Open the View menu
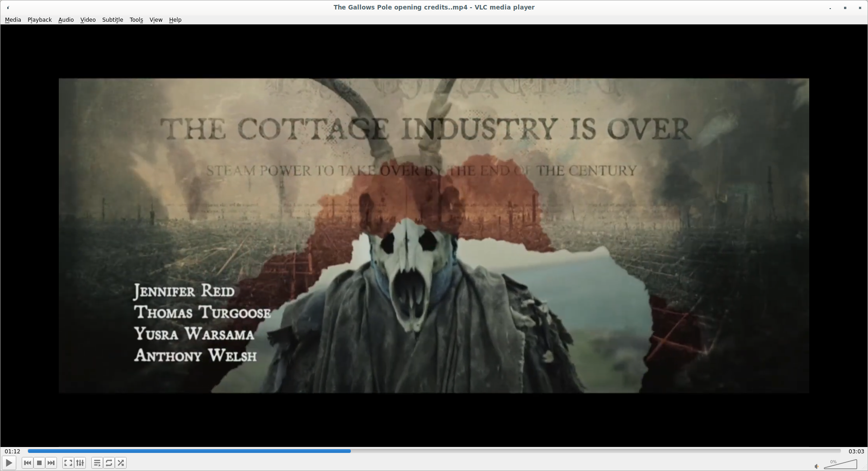868x471 pixels. [x=156, y=20]
